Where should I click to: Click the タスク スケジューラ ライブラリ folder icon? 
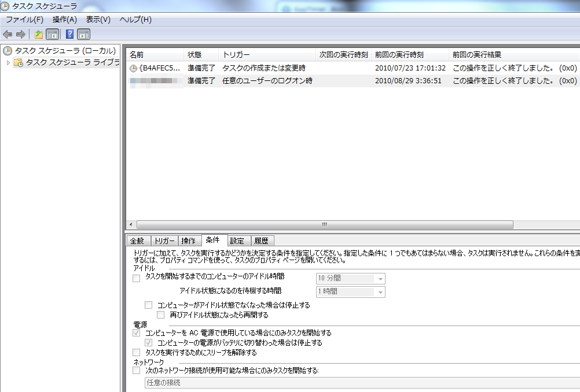tap(19, 62)
